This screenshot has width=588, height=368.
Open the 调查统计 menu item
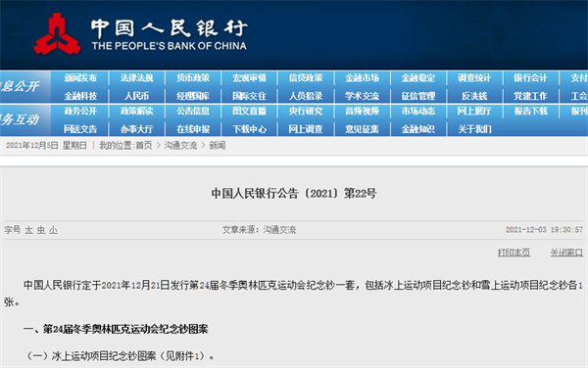coord(474,78)
